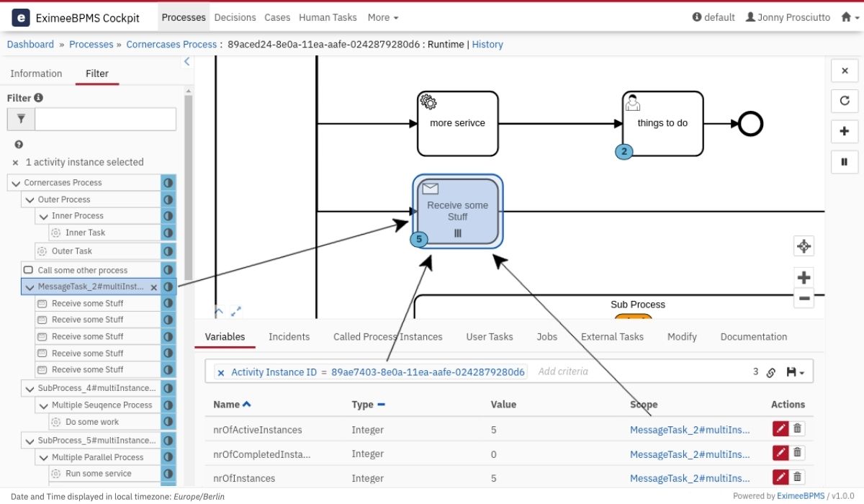
Task: Copy link to current search
Action: coord(770,372)
